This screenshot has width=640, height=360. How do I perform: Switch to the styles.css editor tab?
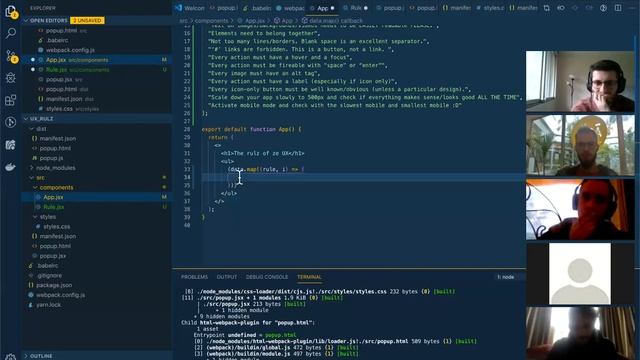[x=490, y=8]
